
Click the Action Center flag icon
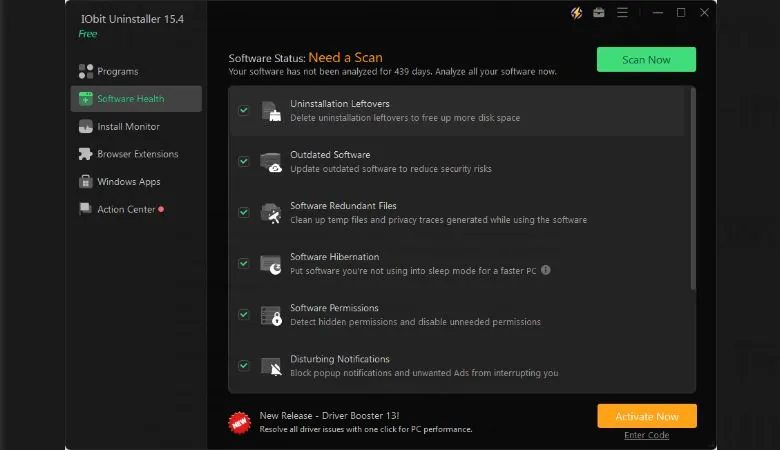pos(86,209)
